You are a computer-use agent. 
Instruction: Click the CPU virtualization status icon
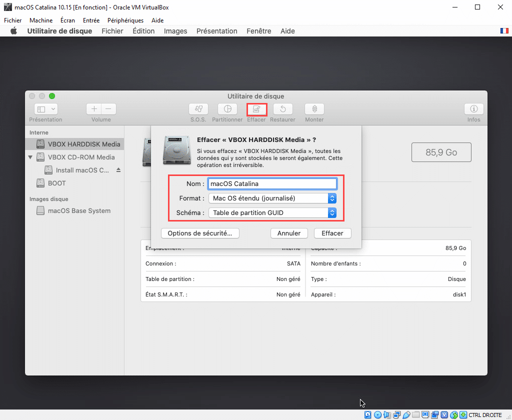pos(444,415)
